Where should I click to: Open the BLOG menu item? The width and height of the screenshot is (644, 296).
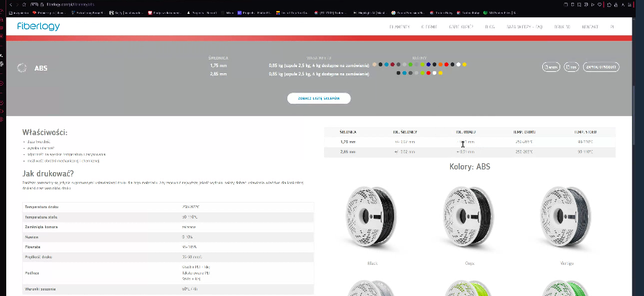point(490,27)
